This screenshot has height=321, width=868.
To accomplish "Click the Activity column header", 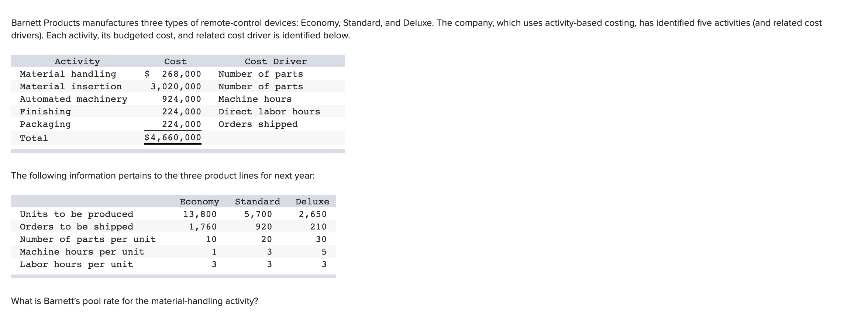I will tap(77, 61).
